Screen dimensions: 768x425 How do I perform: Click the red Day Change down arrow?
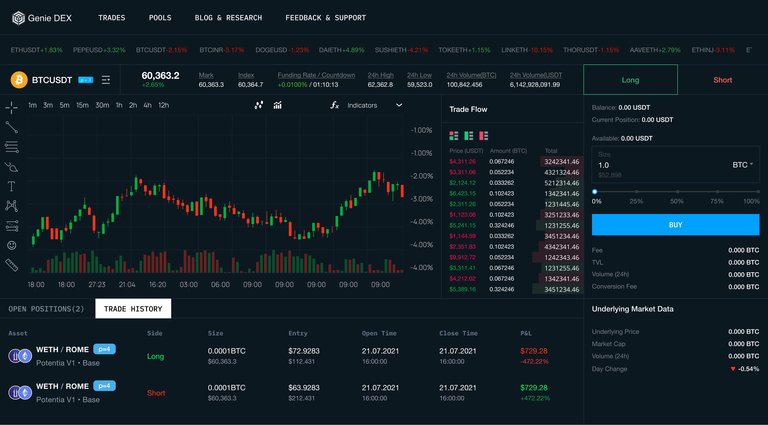click(733, 369)
